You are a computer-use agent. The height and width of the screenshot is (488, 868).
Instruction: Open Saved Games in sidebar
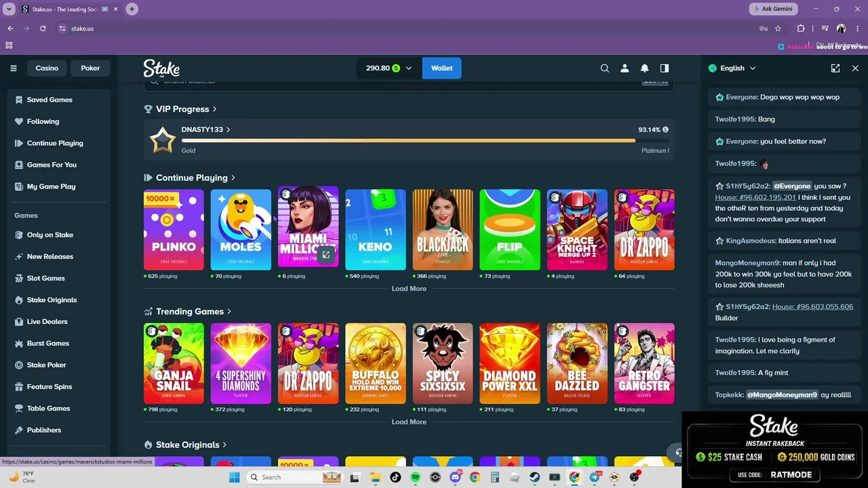point(50,100)
